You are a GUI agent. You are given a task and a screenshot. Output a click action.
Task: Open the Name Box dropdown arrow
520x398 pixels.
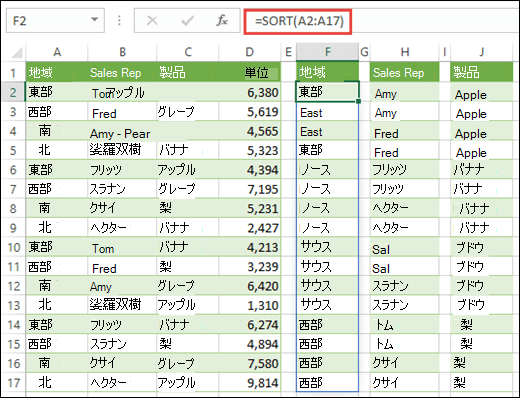pyautogui.click(x=95, y=20)
